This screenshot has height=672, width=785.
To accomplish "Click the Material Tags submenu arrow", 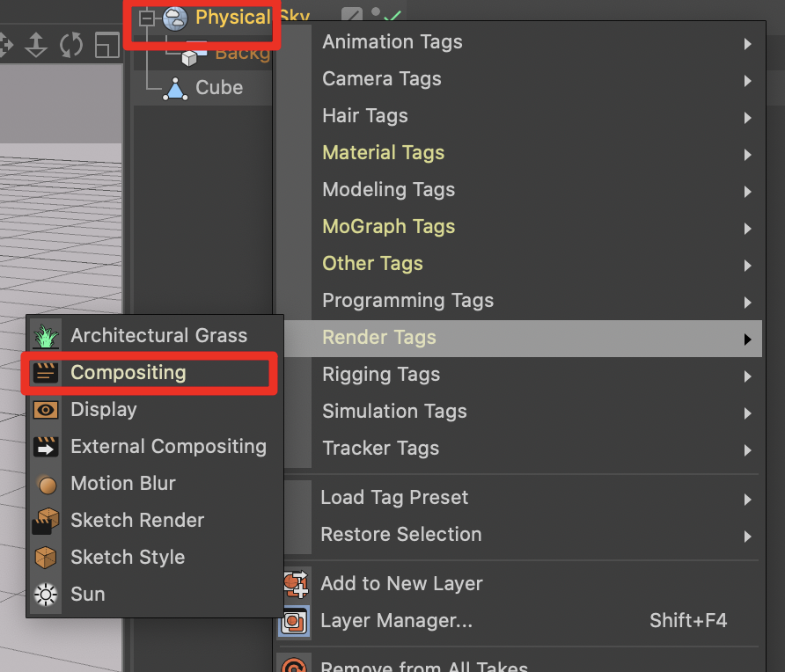I will [747, 155].
